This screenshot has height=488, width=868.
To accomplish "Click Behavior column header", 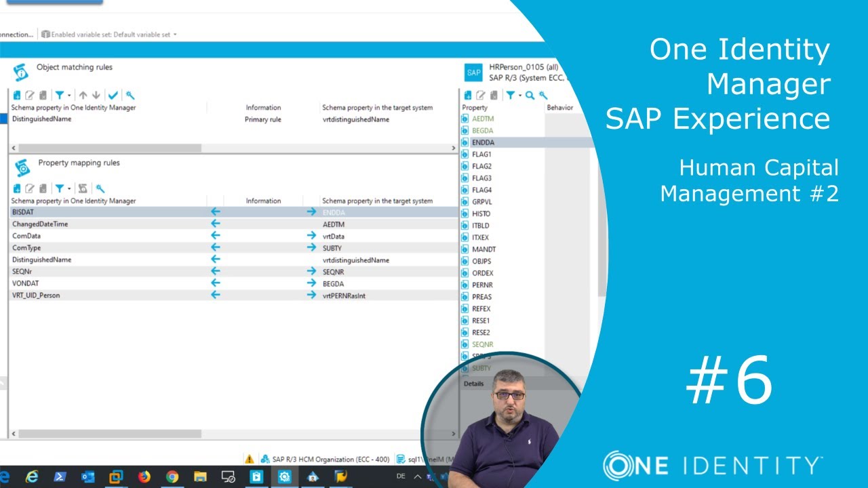I will pos(559,108).
